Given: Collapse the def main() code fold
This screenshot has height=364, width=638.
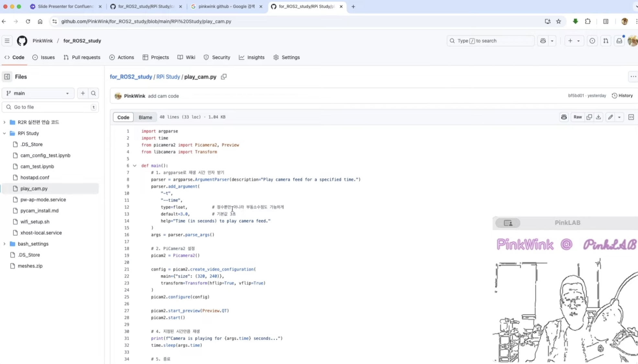Looking at the screenshot, I should 135,166.
